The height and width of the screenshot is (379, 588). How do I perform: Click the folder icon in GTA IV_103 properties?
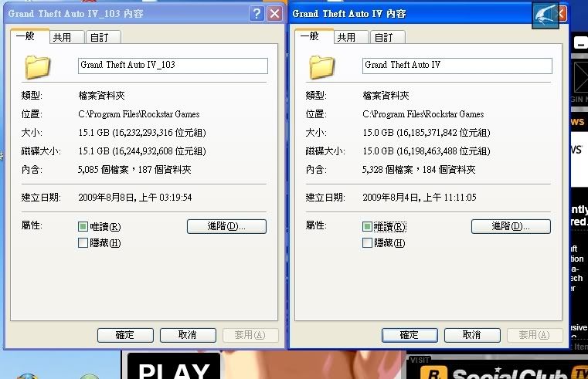(x=37, y=66)
